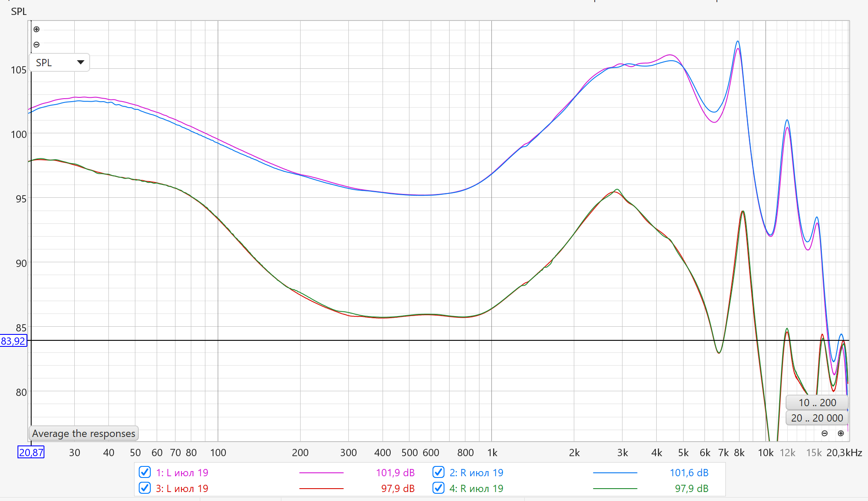Click the 10k frequency axis label
Viewport: 868px width, 501px height.
click(766, 453)
